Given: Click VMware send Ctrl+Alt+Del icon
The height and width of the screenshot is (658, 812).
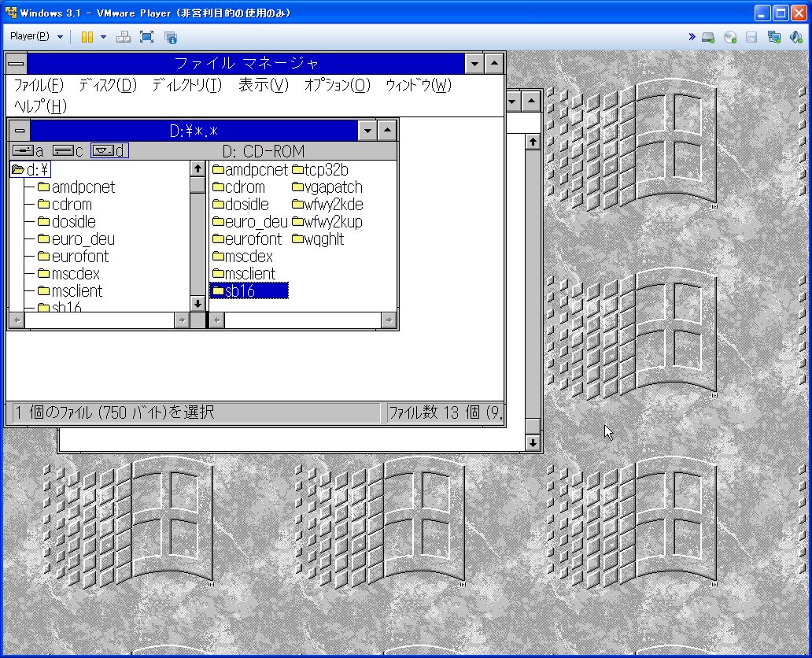Looking at the screenshot, I should tap(124, 37).
